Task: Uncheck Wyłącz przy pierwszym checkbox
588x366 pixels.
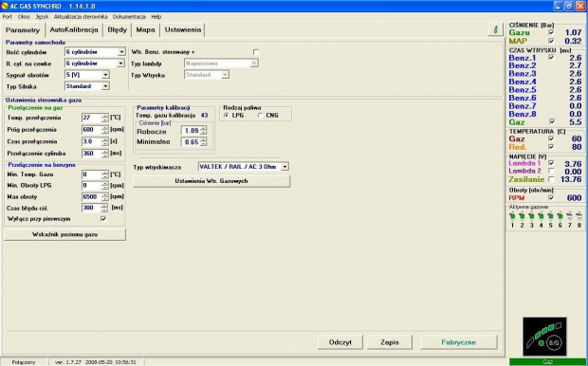Action: [103, 219]
